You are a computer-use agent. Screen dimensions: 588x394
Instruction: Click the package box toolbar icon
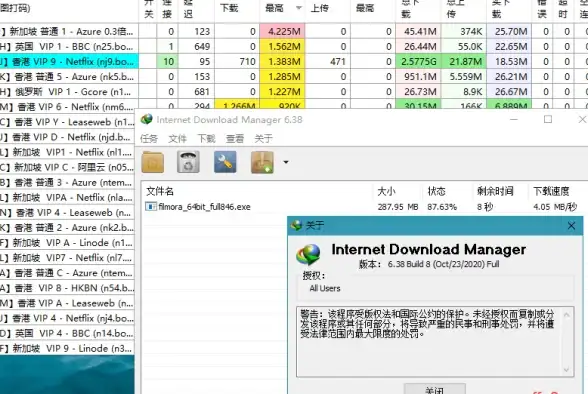point(262,162)
